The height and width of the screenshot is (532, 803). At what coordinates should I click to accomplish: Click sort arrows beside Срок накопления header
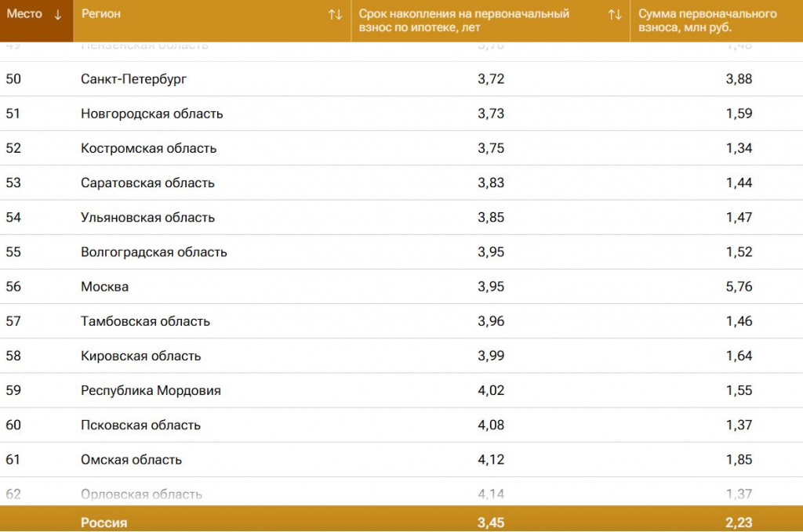click(615, 15)
